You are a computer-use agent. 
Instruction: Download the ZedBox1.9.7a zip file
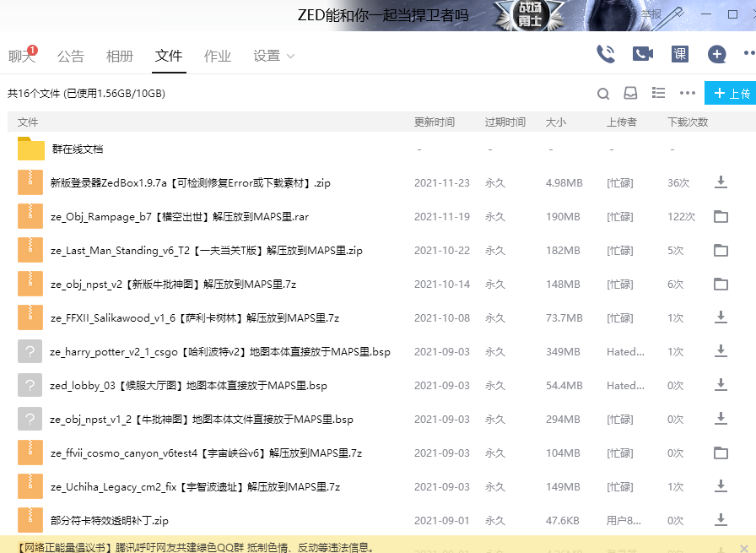721,182
